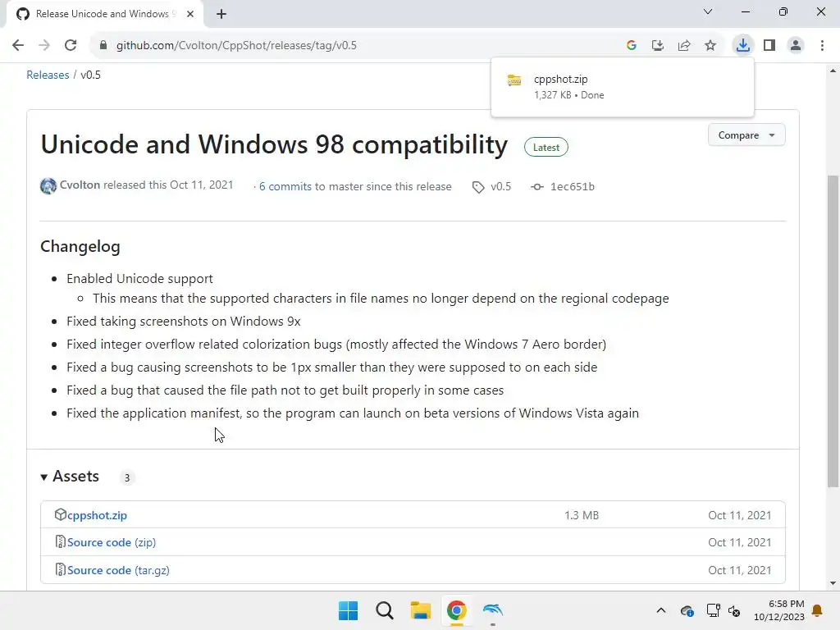Open the display network tray icon
The height and width of the screenshot is (630, 840).
(713, 610)
